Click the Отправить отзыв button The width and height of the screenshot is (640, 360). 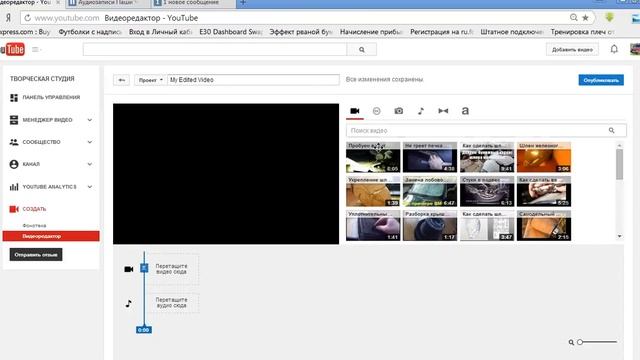pos(36,255)
